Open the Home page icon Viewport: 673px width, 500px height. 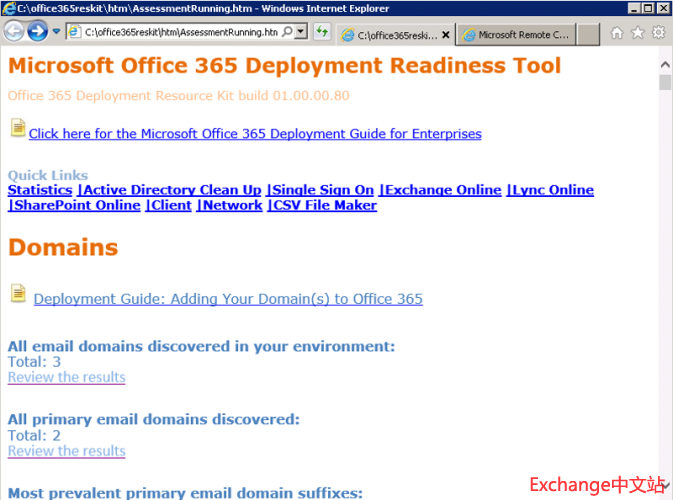[617, 33]
